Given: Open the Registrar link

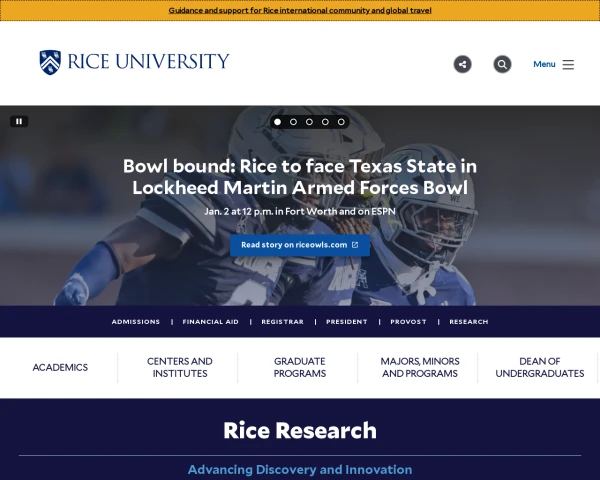Looking at the screenshot, I should [x=282, y=322].
